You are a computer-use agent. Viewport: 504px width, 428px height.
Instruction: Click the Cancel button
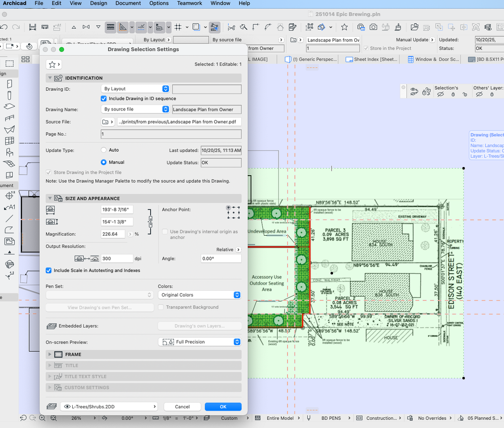pyautogui.click(x=182, y=406)
